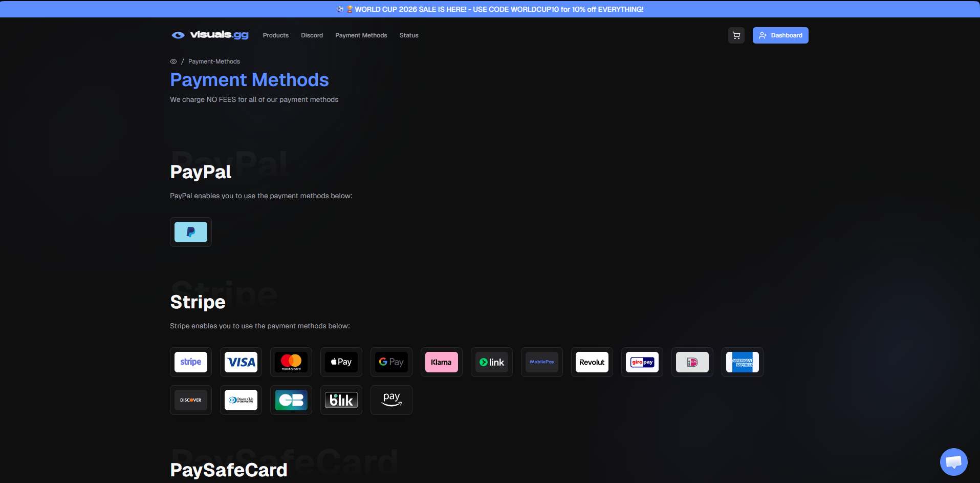This screenshot has height=483, width=980.
Task: Click the PaySafeCard section heading
Action: tap(229, 470)
